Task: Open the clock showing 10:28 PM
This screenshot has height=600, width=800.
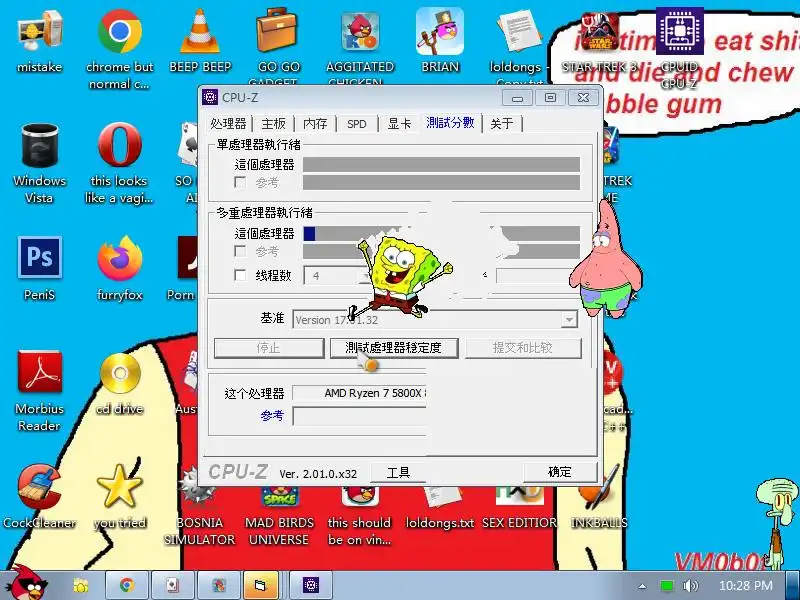Action: [x=745, y=586]
